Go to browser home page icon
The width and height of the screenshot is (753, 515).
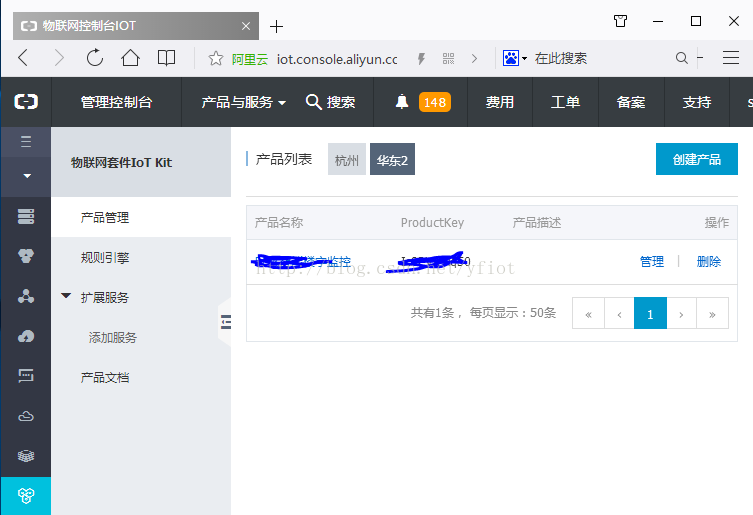pos(130,58)
